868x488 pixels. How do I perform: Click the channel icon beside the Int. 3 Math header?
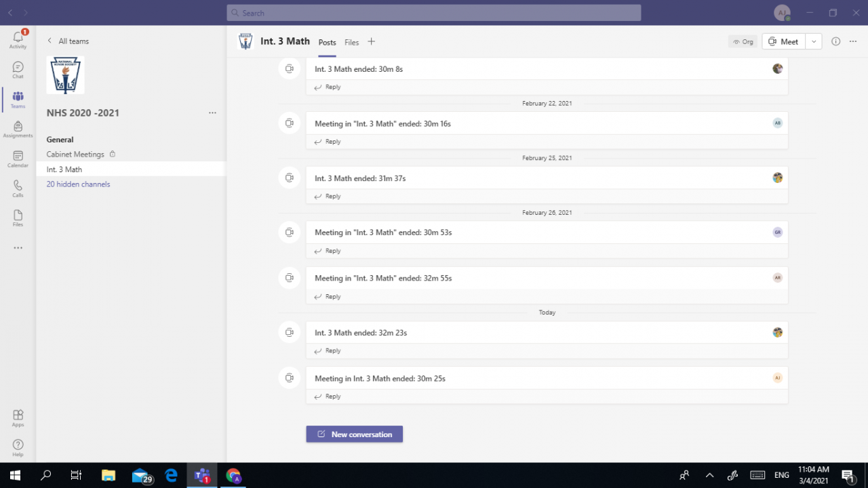pos(245,41)
